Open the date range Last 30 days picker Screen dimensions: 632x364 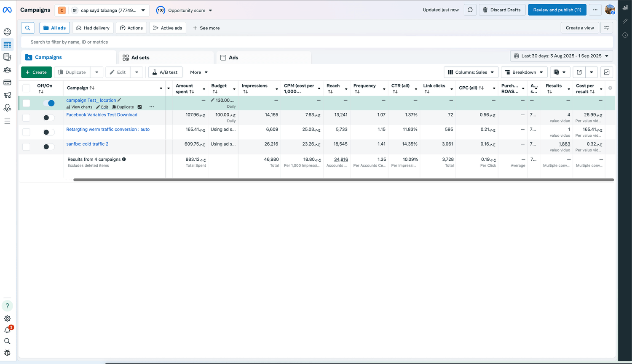pyautogui.click(x=561, y=56)
